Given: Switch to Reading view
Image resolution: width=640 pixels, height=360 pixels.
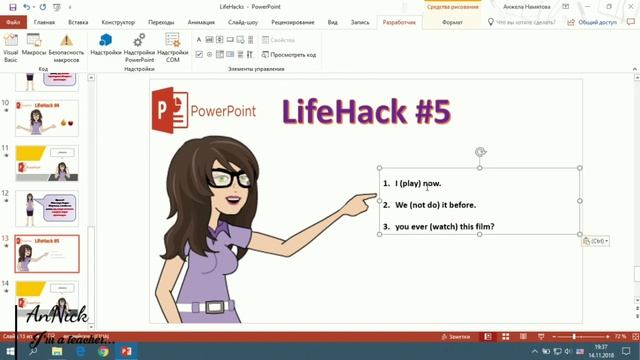Looking at the screenshot, I should click(523, 337).
